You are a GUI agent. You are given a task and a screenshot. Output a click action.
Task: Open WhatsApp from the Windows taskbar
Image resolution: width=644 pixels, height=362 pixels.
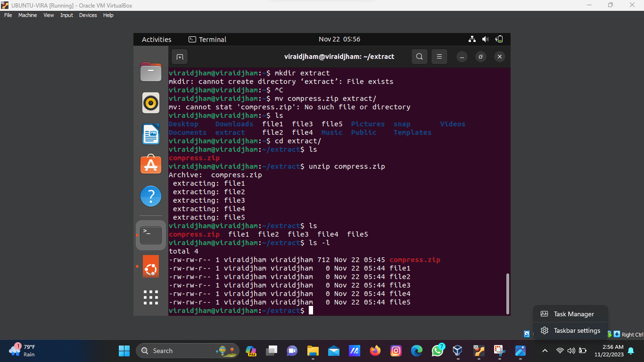click(438, 351)
